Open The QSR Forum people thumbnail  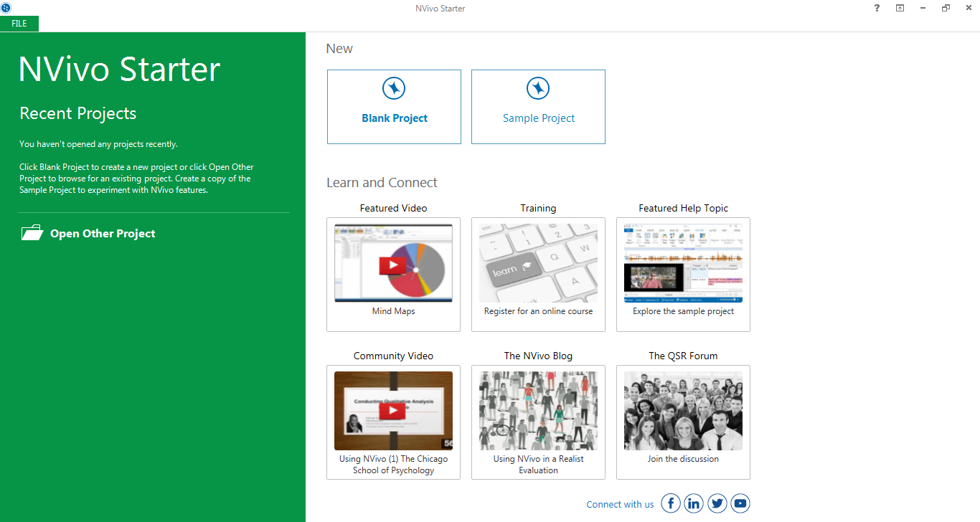(x=683, y=411)
